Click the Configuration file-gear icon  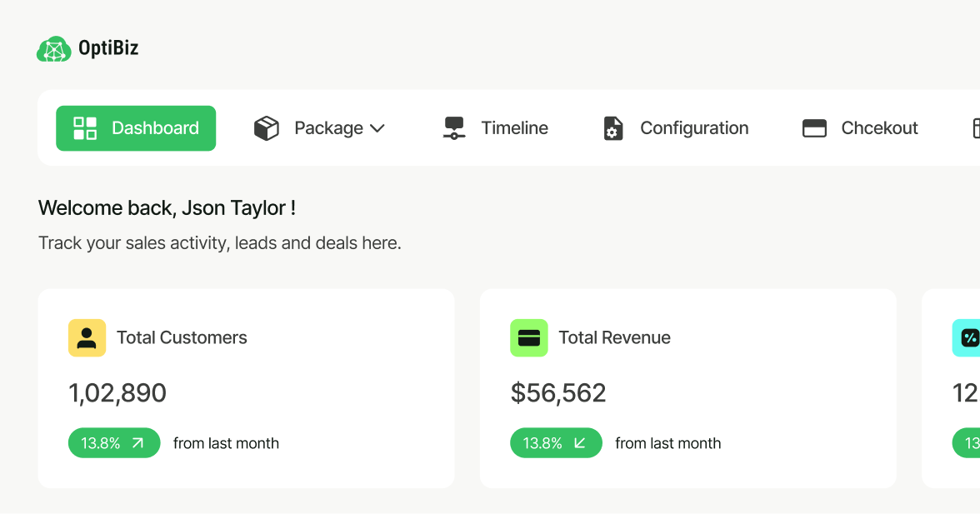coord(613,128)
